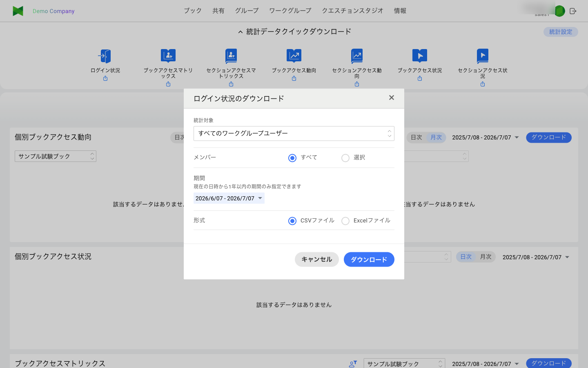
Task: Open the 共有 menu
Action: pos(218,11)
